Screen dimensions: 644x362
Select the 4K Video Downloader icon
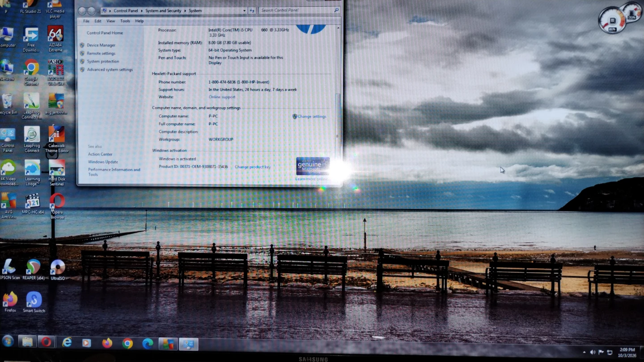pos(8,173)
